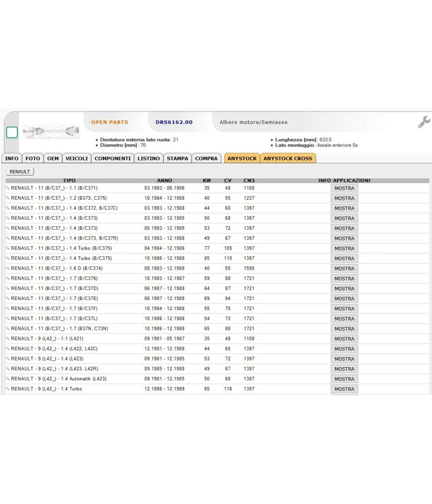This screenshot has width=432, height=504.
Task: Click MOSTRA for Renault 9 1.1 (L421)
Action: coord(344,339)
